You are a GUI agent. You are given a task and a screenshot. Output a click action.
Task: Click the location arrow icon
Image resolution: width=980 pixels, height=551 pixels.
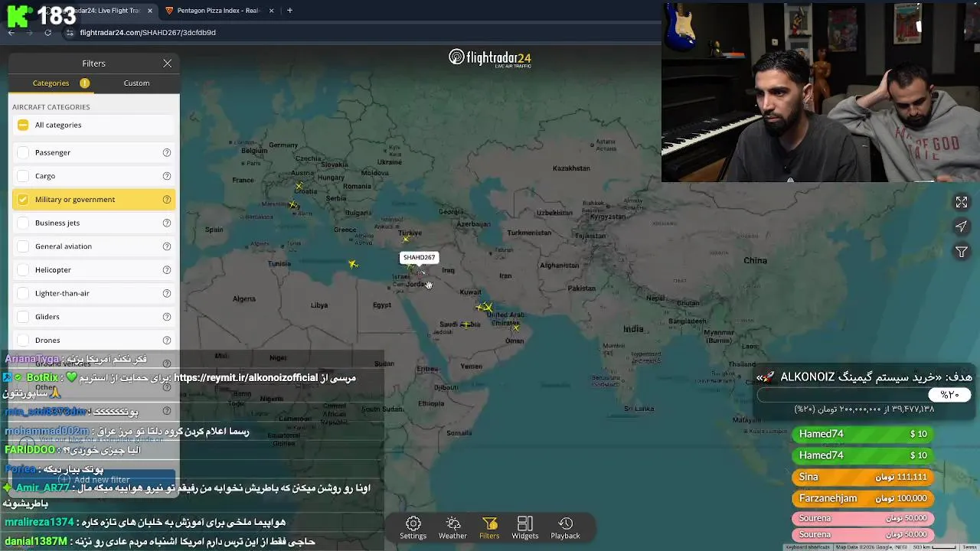click(962, 227)
